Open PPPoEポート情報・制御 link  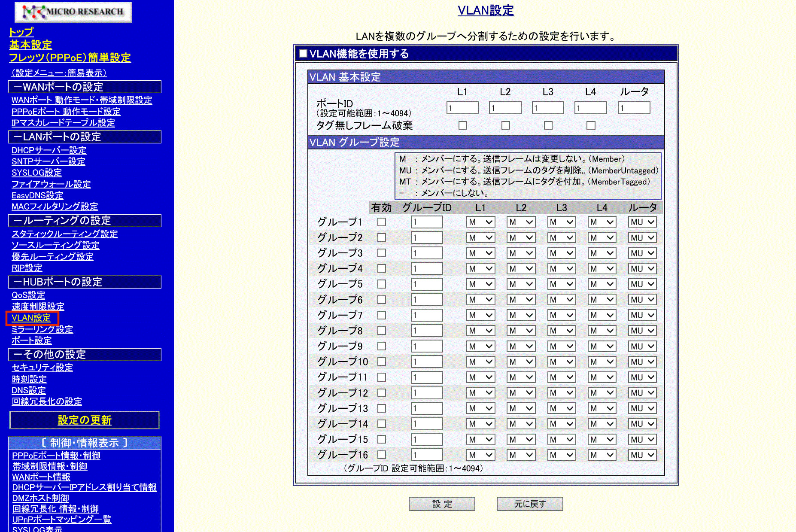click(56, 456)
